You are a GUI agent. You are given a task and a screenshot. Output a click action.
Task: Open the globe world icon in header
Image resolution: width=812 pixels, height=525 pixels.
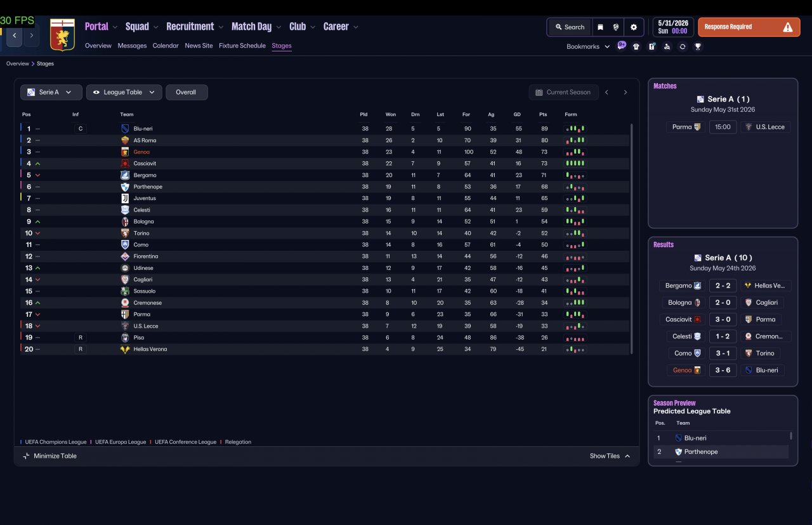click(615, 27)
